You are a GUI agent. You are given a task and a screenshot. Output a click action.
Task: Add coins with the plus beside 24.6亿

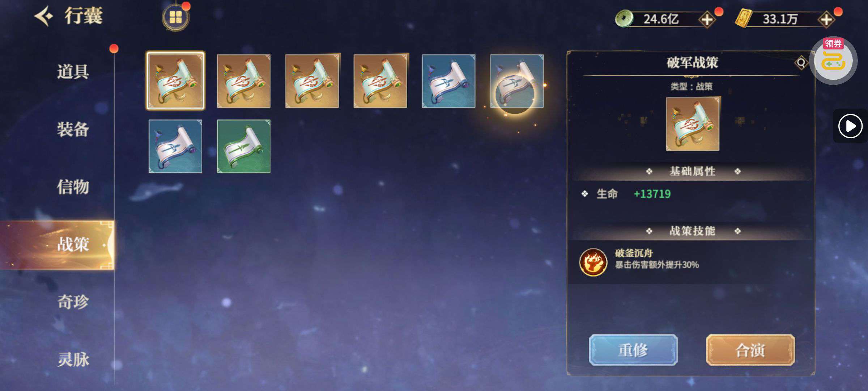[707, 19]
